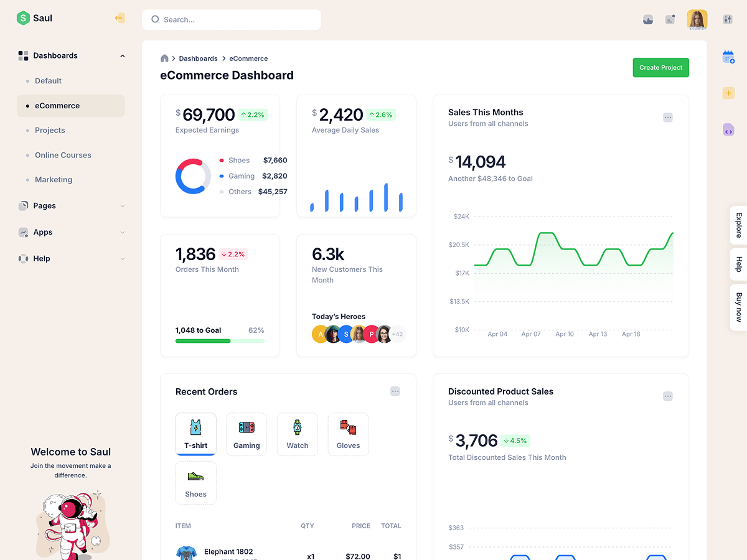The image size is (747, 560).
Task: Open the calendar add icon in right rail
Action: pos(728,57)
